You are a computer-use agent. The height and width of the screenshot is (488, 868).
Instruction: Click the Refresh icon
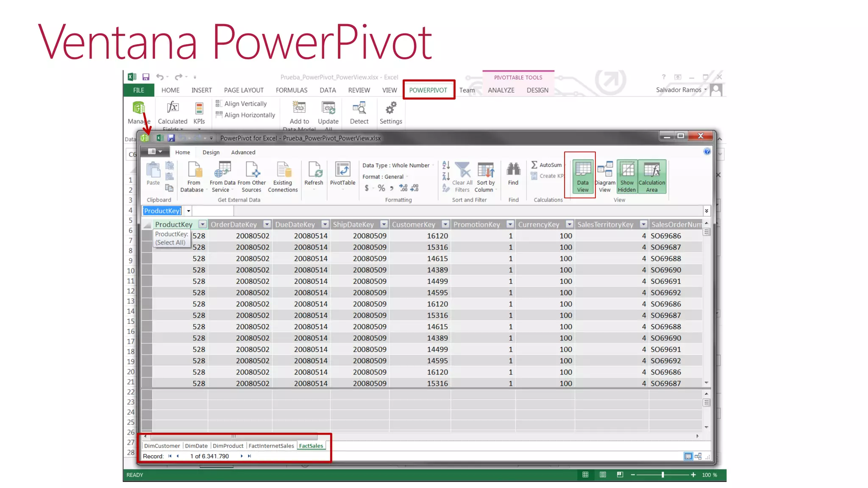pos(314,170)
